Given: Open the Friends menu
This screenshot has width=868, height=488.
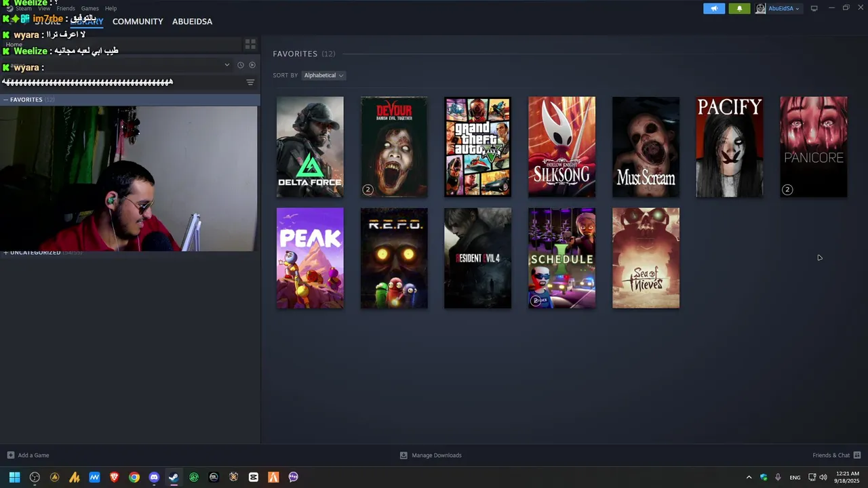Looking at the screenshot, I should tap(66, 8).
